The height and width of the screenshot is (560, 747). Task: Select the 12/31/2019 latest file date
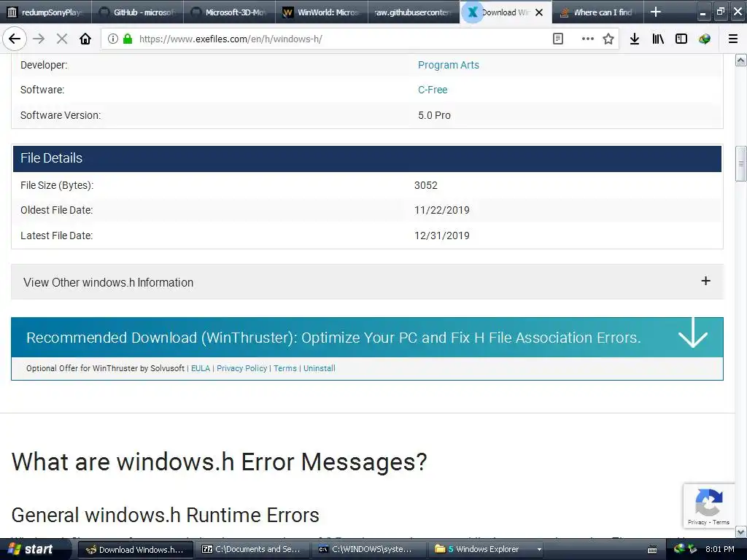click(x=441, y=236)
